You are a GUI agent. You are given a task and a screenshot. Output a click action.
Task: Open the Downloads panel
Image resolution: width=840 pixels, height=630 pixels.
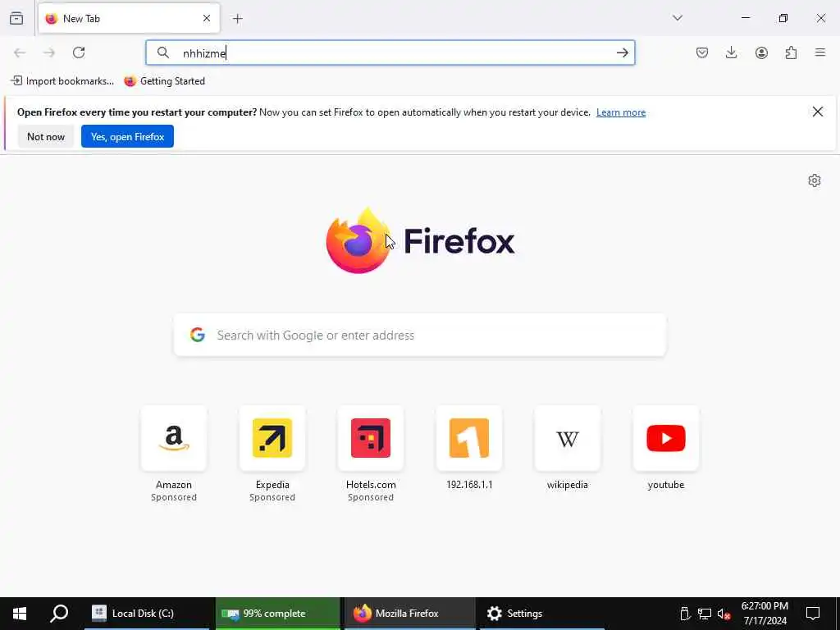(x=731, y=52)
